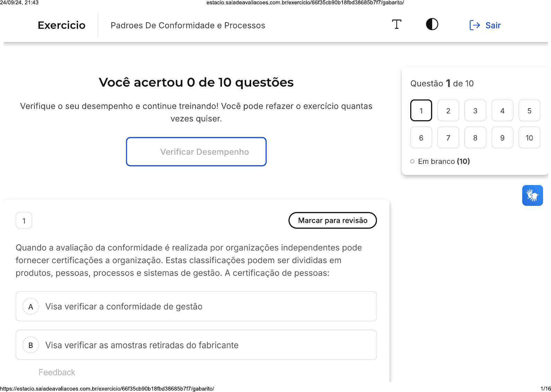
Task: Choose "Visa verificar a conformidade de gestão"
Action: click(x=196, y=306)
